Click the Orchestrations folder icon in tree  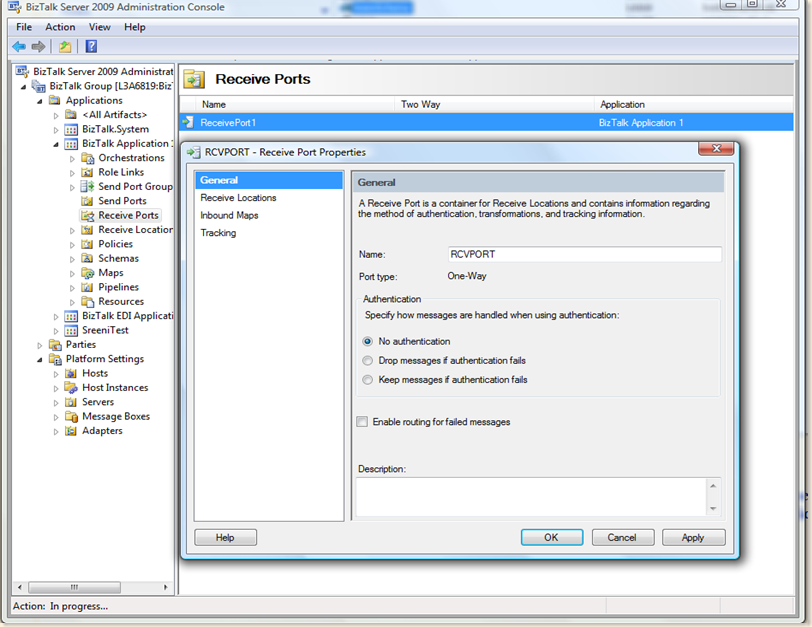coord(88,158)
